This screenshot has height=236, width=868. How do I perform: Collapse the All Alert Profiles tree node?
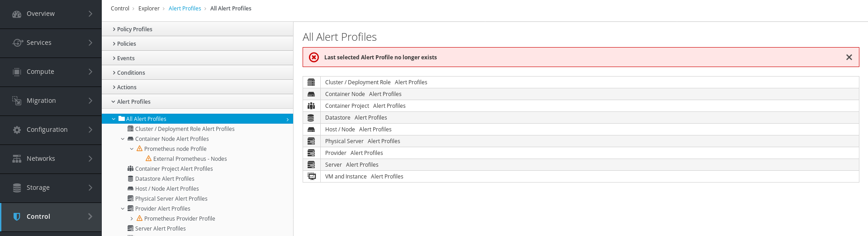[114, 119]
